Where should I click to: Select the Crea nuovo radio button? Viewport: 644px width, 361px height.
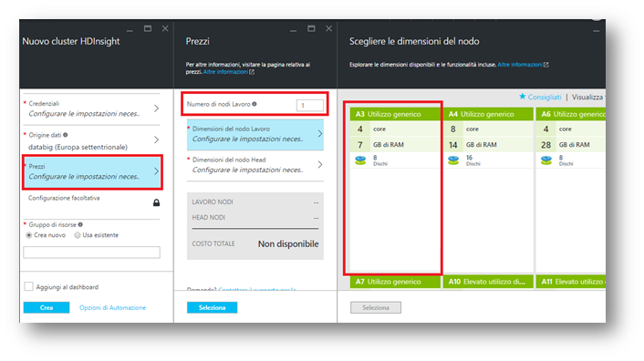[x=29, y=235]
